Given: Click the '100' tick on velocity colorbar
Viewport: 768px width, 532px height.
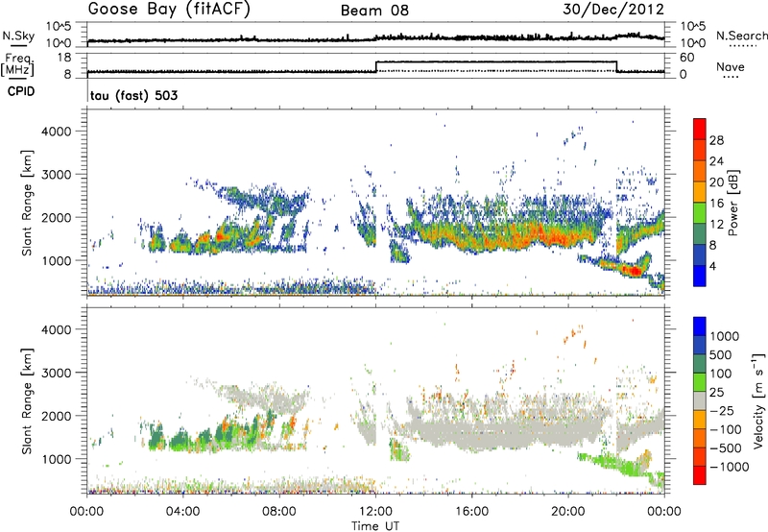Looking at the screenshot, I should point(721,374).
